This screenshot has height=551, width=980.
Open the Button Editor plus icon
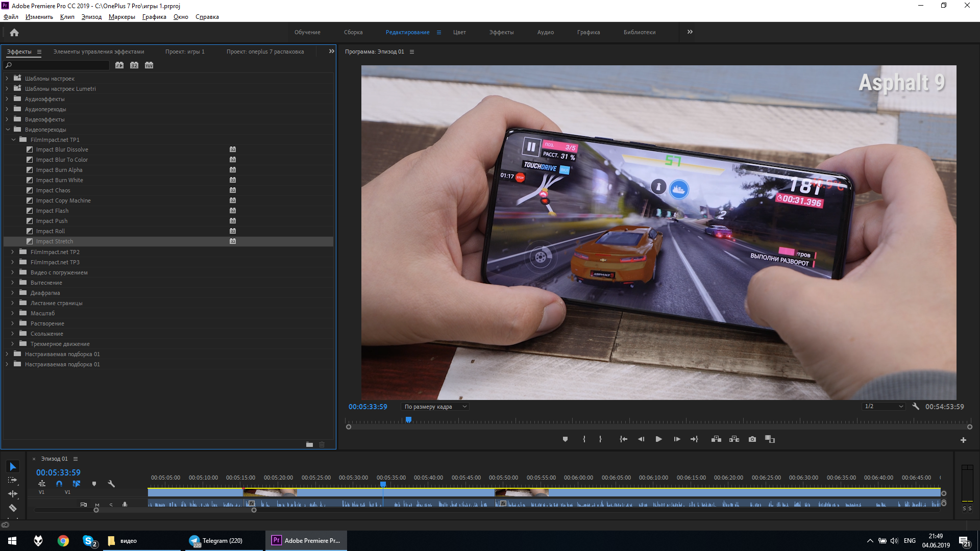[963, 440]
